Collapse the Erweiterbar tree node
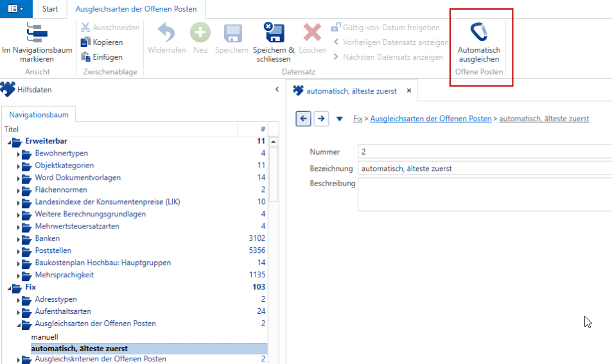 coord(9,142)
